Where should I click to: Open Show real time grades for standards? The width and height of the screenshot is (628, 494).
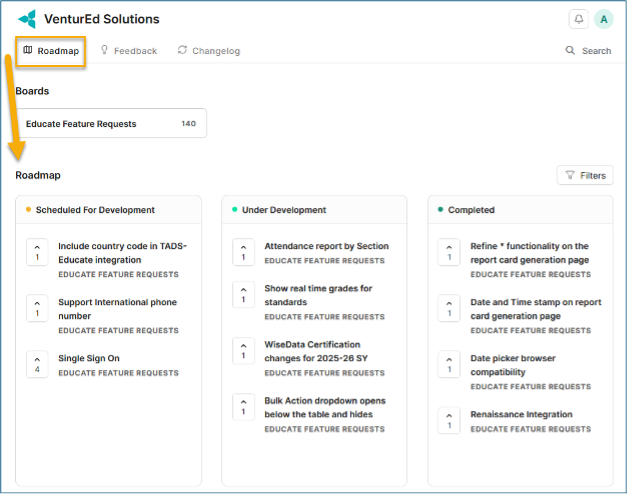point(318,295)
